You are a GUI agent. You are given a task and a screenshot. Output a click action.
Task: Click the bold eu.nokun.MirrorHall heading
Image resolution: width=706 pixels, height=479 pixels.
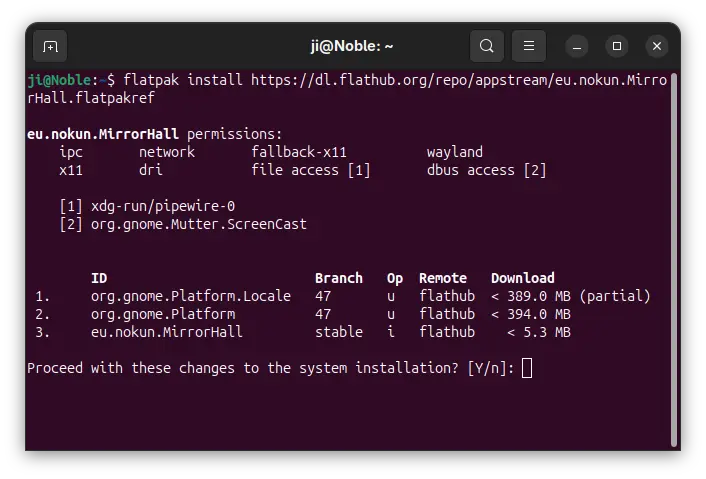(x=103, y=134)
